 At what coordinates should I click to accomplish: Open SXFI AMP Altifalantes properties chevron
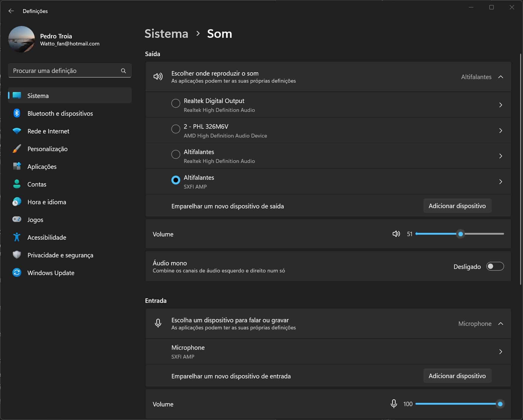click(501, 182)
